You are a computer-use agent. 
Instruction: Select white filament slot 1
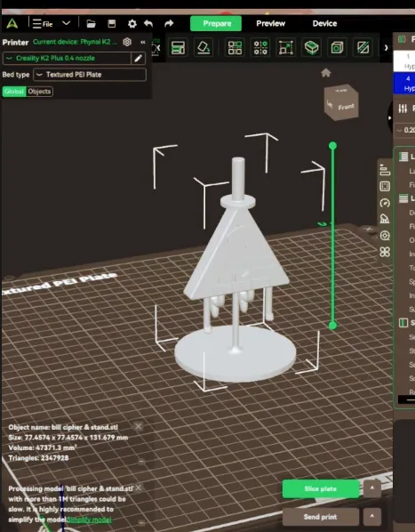[x=404, y=60]
